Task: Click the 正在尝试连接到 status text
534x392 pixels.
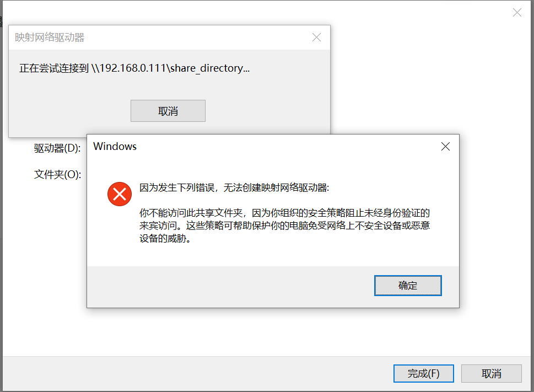Action: coord(54,68)
